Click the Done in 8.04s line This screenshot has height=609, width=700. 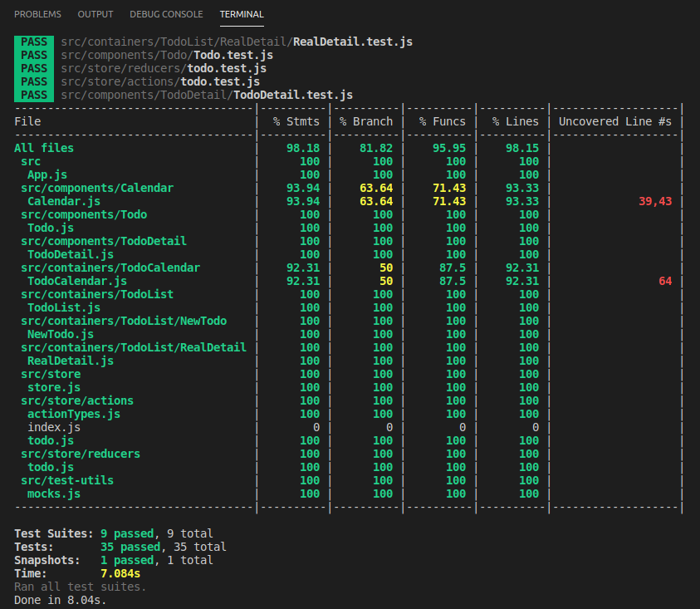point(61,600)
